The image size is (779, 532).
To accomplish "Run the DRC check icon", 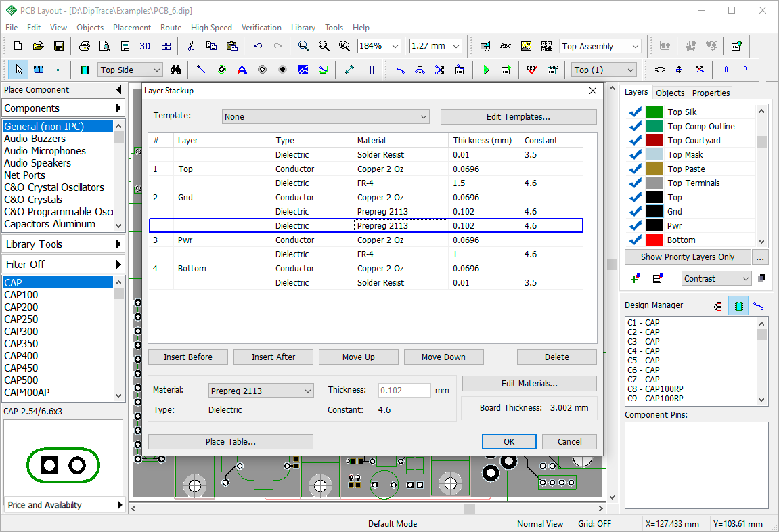I will click(x=531, y=70).
